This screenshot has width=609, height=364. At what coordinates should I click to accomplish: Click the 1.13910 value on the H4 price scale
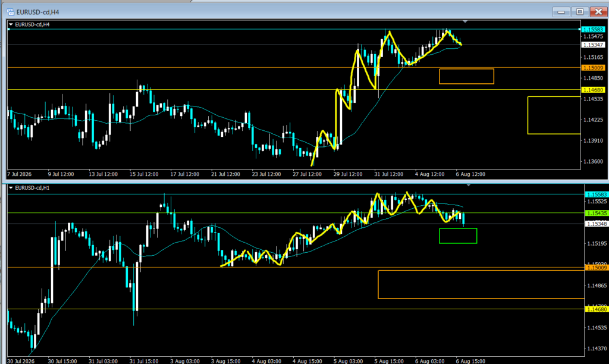click(593, 140)
